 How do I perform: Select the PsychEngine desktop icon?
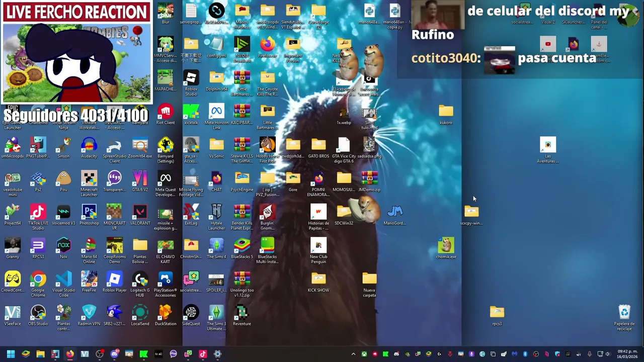(242, 182)
